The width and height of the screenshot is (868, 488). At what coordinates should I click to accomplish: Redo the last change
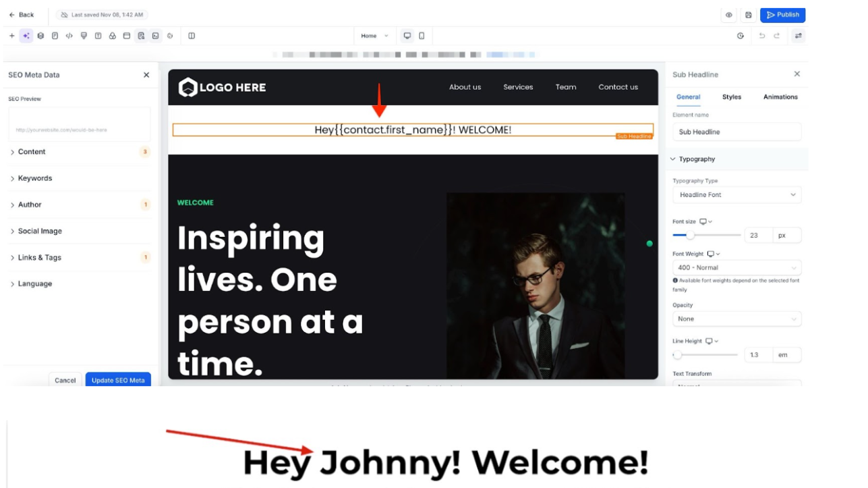point(777,36)
